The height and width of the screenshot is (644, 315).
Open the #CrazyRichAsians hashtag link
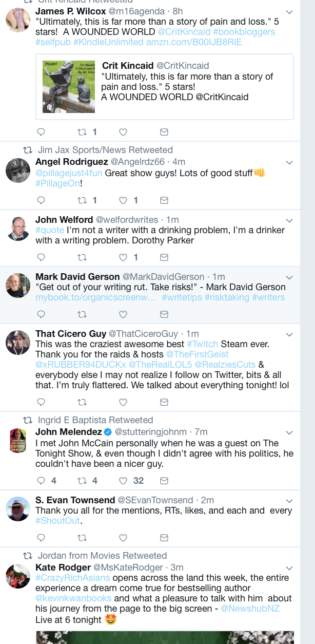66,578
